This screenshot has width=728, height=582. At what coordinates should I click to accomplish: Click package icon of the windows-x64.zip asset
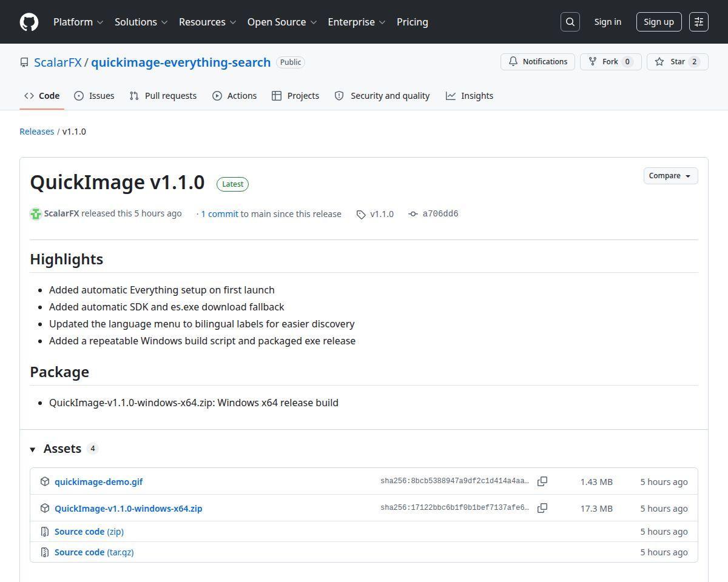(45, 508)
